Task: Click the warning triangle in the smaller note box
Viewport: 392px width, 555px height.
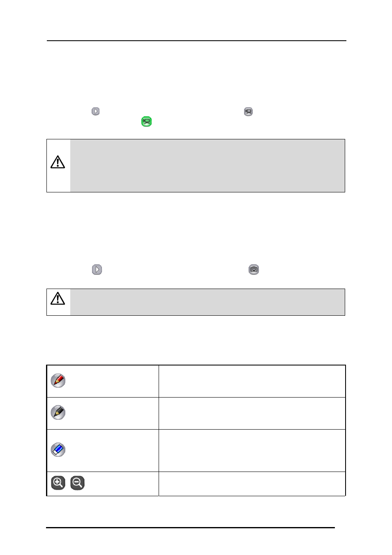Action: point(58,298)
